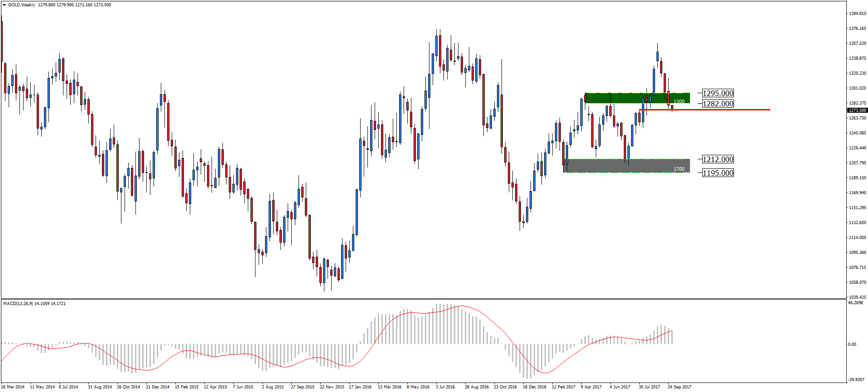Click the 17 Jan 2016 date label

click(x=360, y=387)
